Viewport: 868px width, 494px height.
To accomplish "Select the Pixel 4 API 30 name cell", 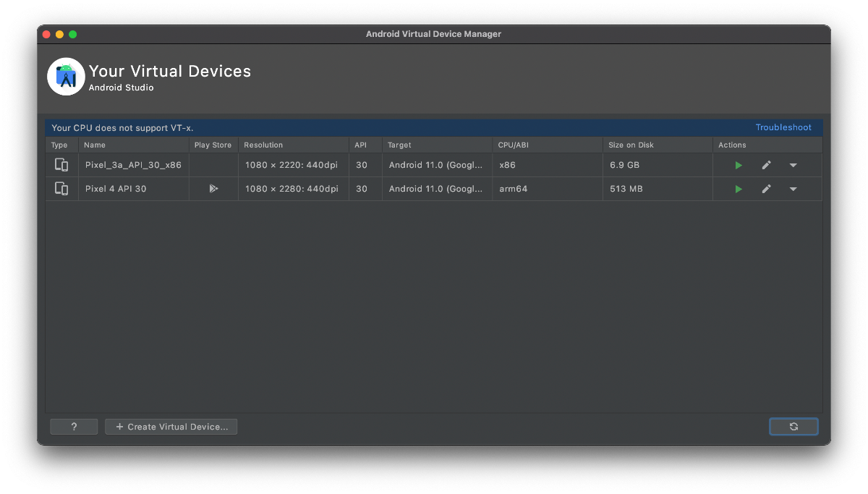I will point(133,189).
